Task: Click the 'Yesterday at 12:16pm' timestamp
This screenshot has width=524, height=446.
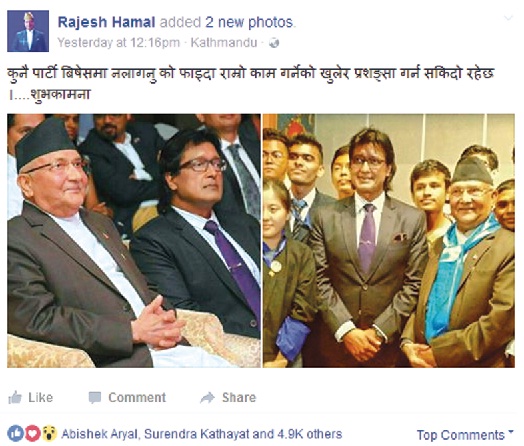Action: [119, 43]
